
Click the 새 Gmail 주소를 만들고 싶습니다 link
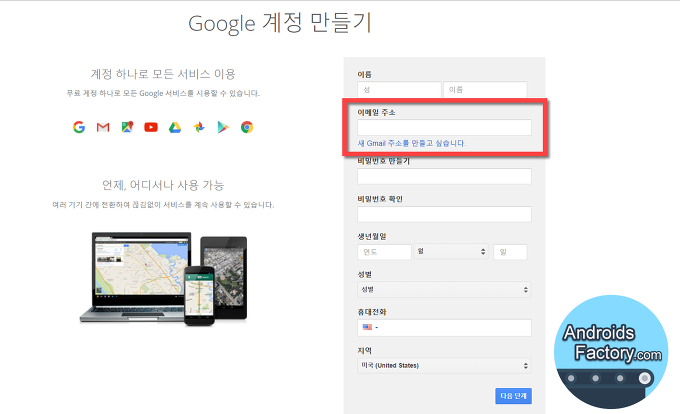tap(412, 143)
